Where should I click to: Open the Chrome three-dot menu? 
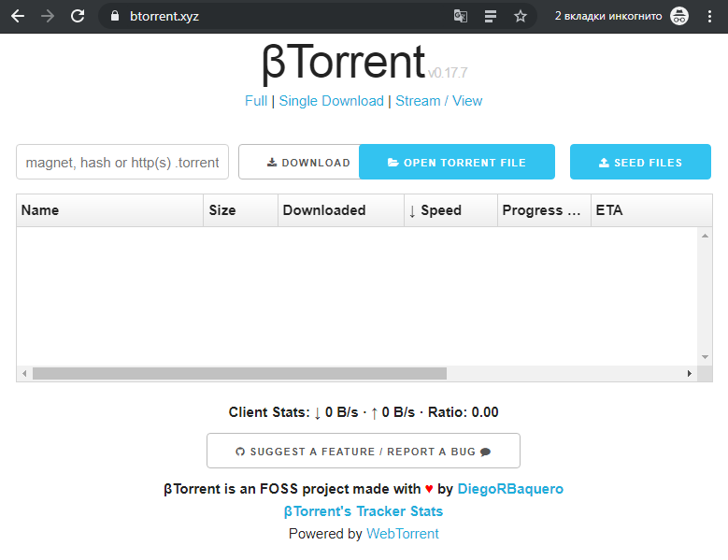[x=709, y=16]
